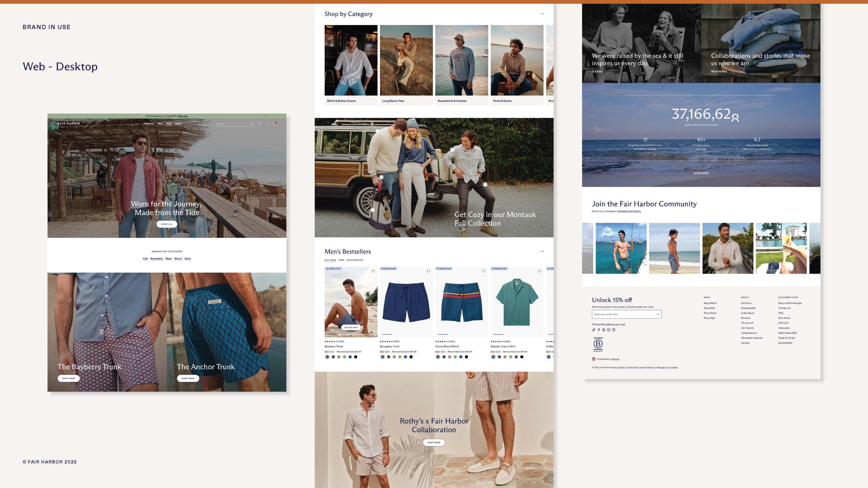Open the Sweatshirts & Hoodies category thumbnail

461,60
